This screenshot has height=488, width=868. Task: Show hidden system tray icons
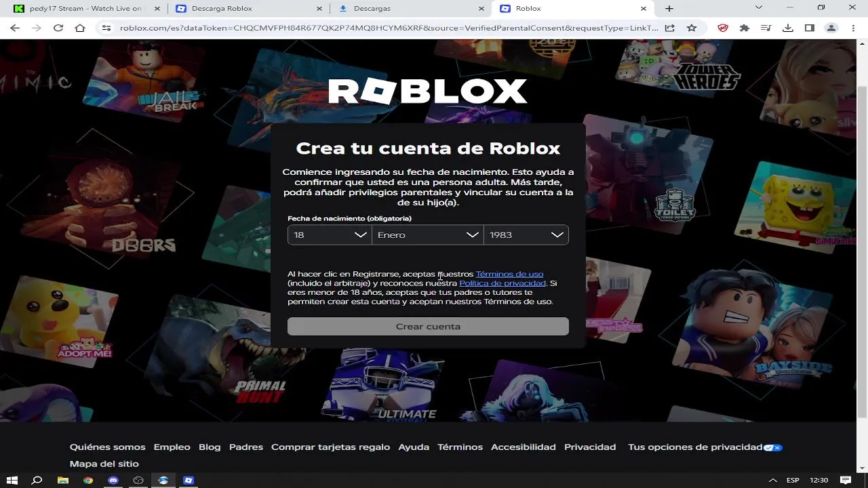coord(774,480)
